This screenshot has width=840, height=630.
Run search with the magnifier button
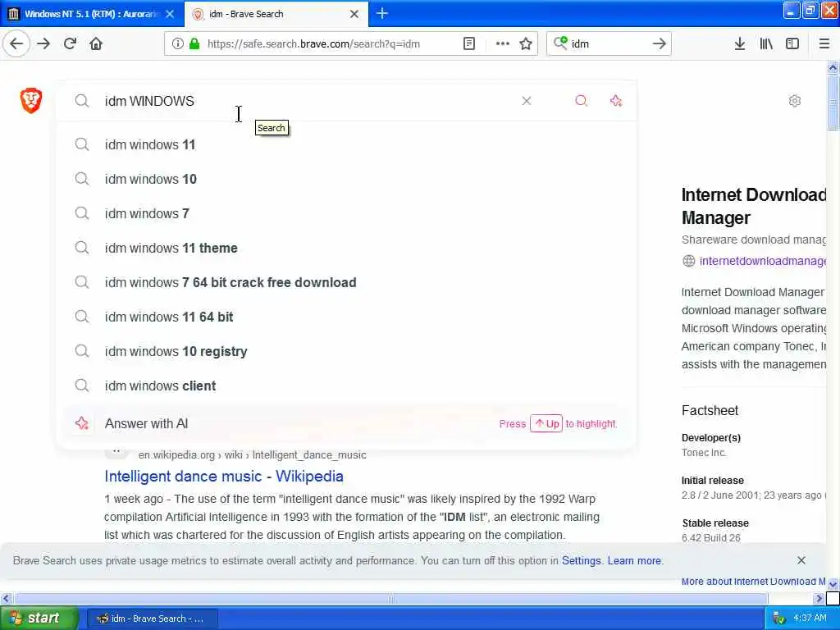pos(581,101)
